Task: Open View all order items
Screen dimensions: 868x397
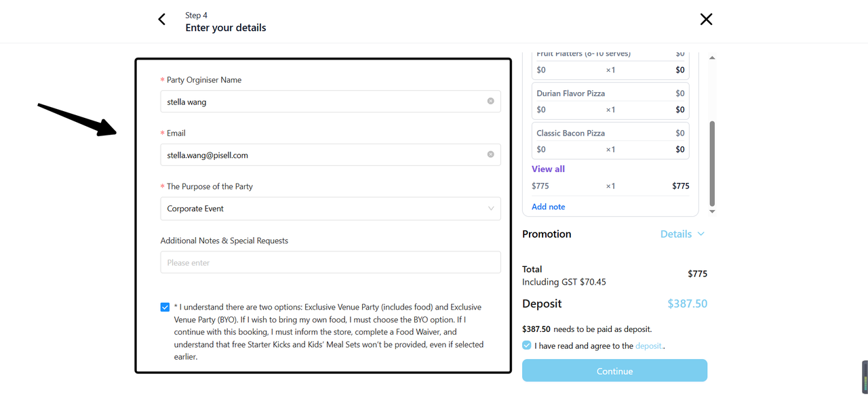Action: [x=548, y=169]
